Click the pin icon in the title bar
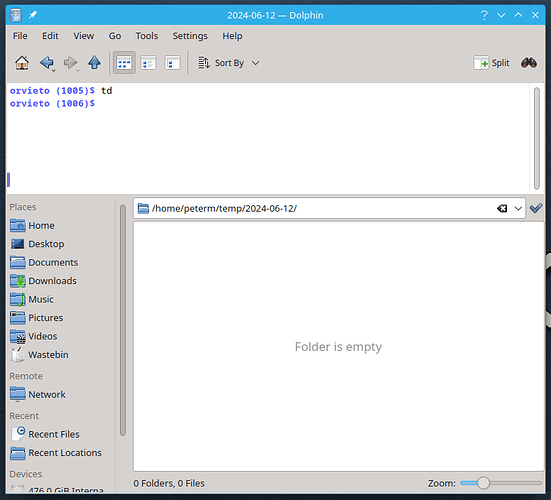Image resolution: width=551 pixels, height=500 pixels. [x=33, y=15]
